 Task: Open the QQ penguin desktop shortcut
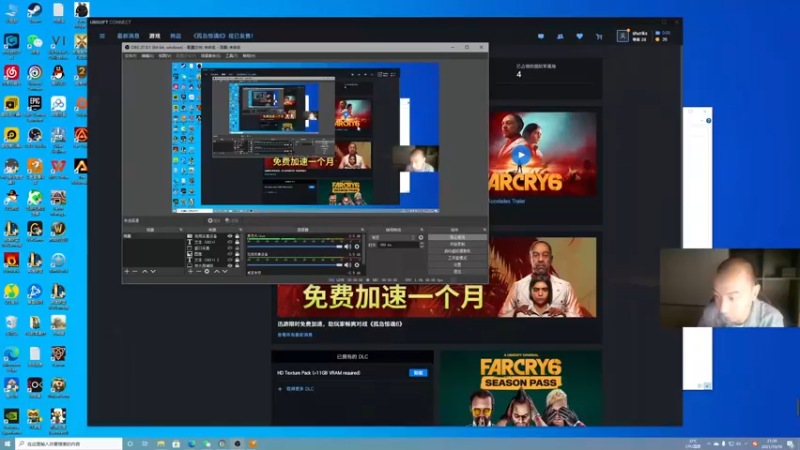(x=58, y=74)
